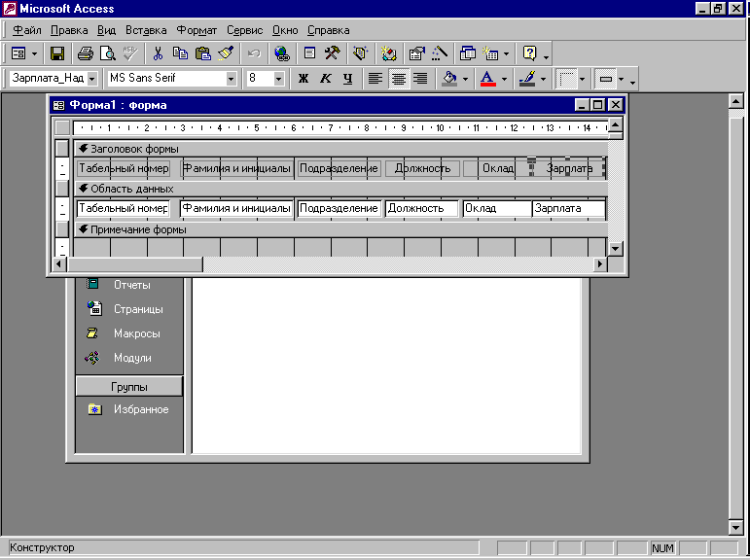Screen dimensions: 750x560
Task: Select the Заголовок формы section bar
Action: (x=340, y=149)
